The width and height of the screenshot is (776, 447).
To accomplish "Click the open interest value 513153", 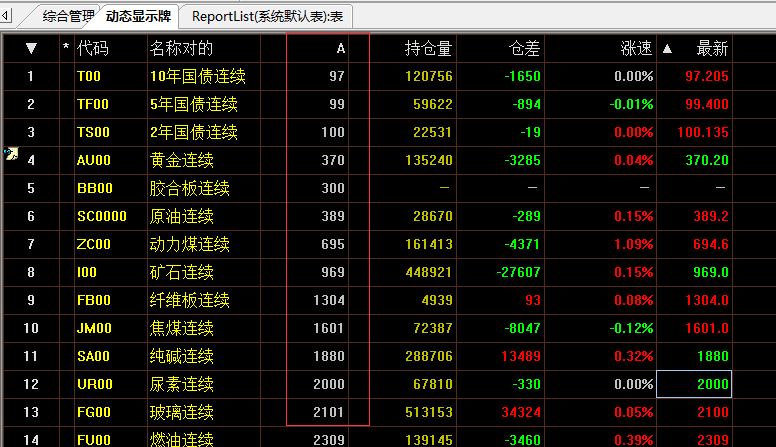I will point(429,412).
